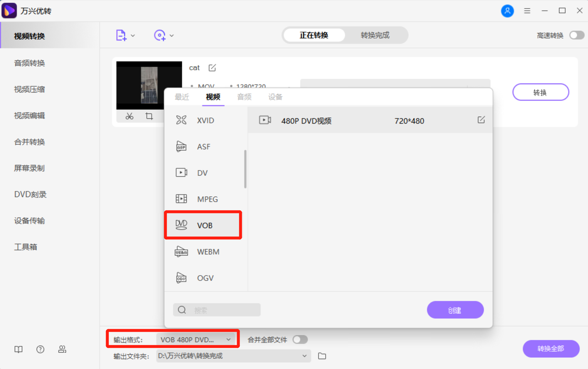Toggle the 高速转换 high-speed switch
This screenshot has height=369, width=588.
pyautogui.click(x=577, y=35)
